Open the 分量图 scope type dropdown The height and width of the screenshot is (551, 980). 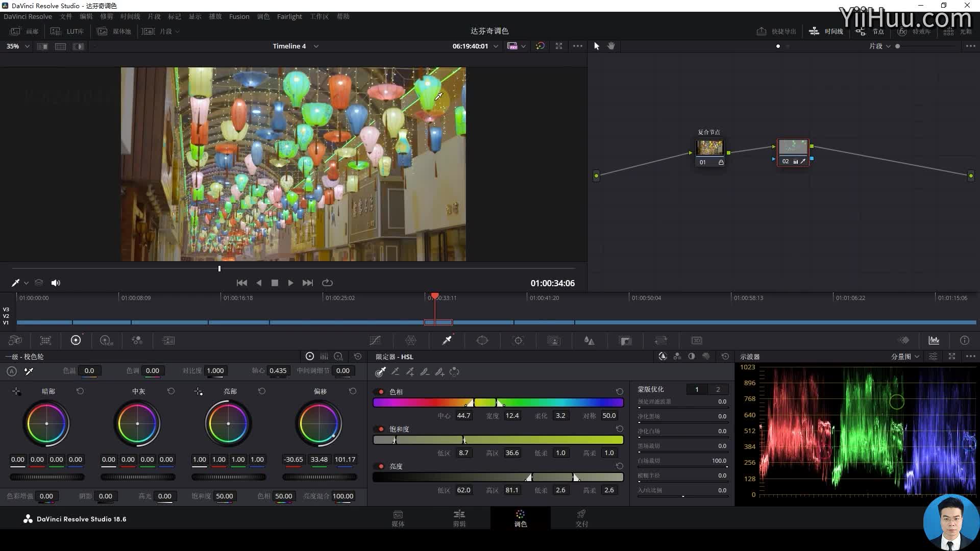pyautogui.click(x=905, y=357)
